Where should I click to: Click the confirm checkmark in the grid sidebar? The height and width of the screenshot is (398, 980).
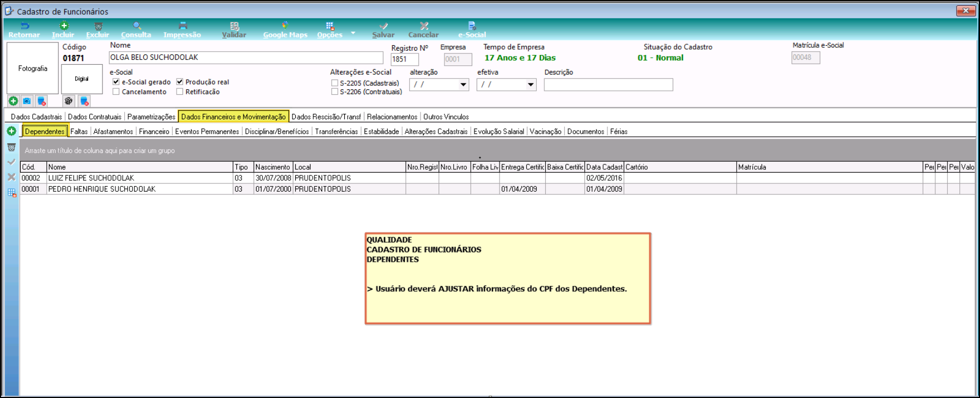11,162
